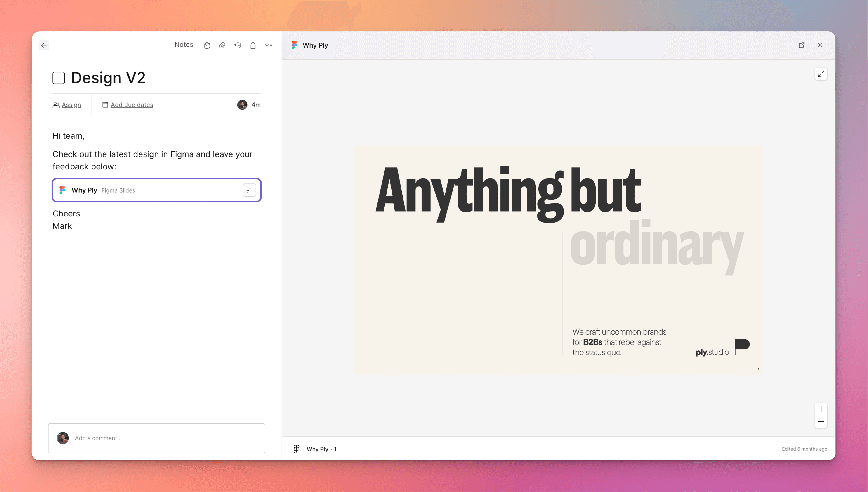This screenshot has height=492, width=868.
Task: Click the Why Ply Figma Slides embed card
Action: [x=157, y=190]
